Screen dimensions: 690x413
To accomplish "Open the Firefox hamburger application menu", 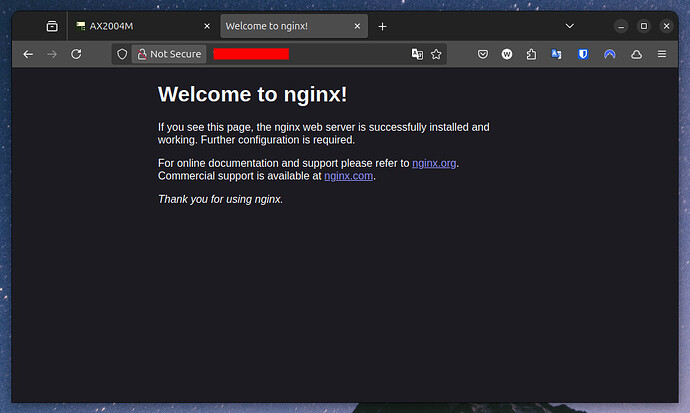I will (662, 54).
